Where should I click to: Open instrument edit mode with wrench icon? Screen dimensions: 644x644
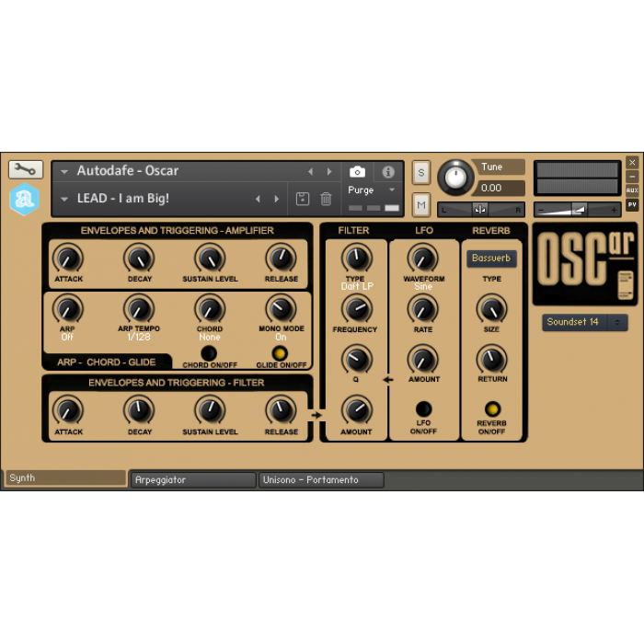pos(26,169)
